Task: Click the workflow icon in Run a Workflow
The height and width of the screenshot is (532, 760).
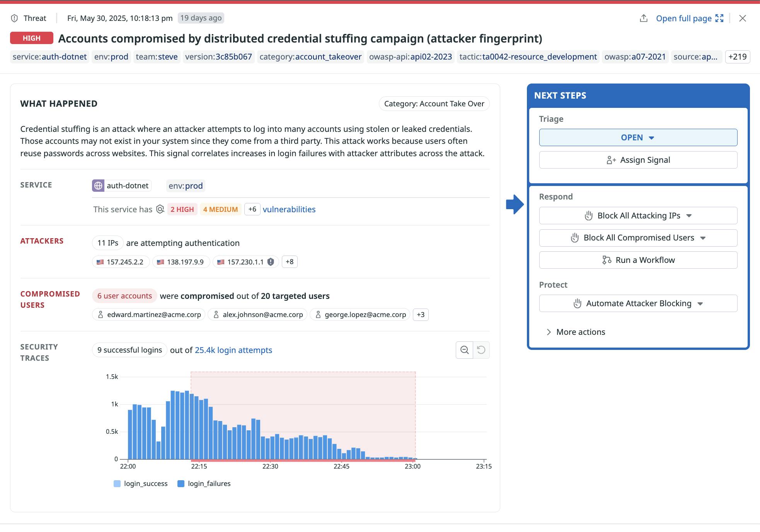Action: [606, 260]
